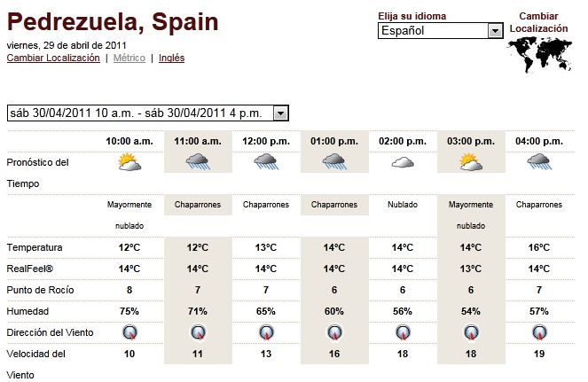
Task: Click the Pedrezuela, Spain heading
Action: click(x=113, y=21)
